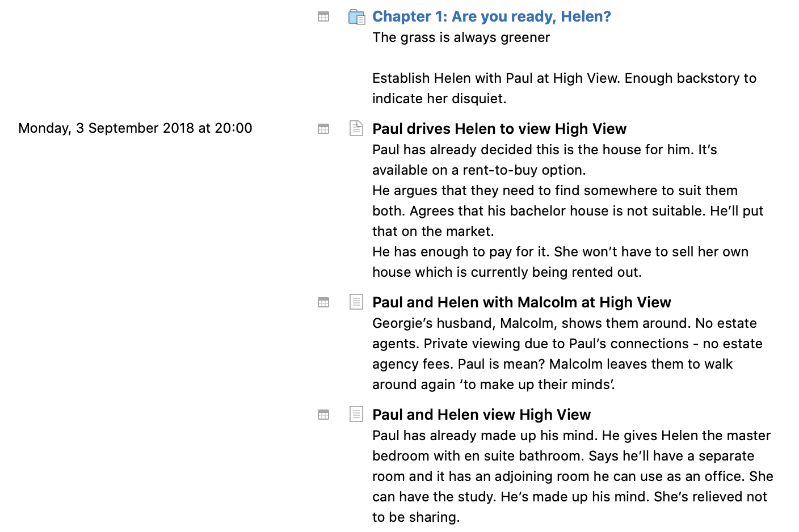
Task: Click the text document icon for 'Paul and Helen with Malcolm'
Action: click(x=356, y=302)
